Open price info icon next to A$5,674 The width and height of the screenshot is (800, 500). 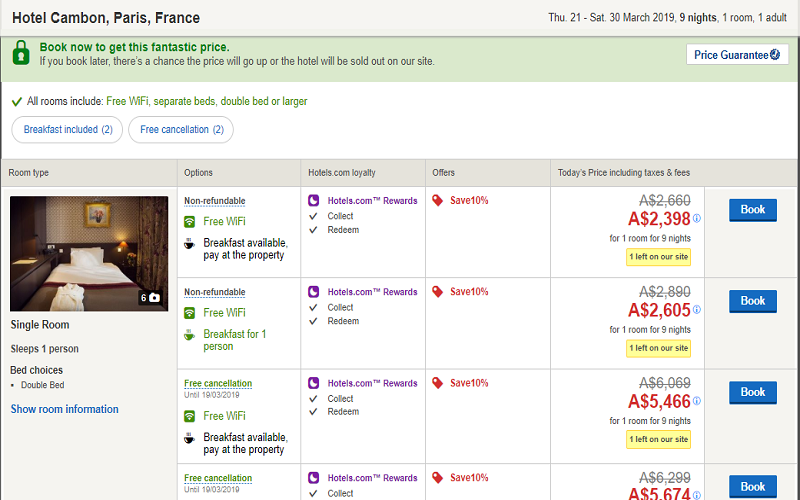(x=697, y=495)
